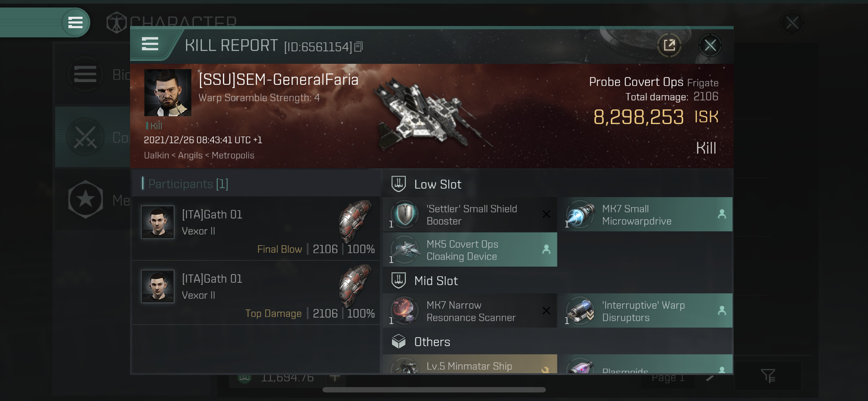Select MK7 Narrow Resonance Scanner item
Viewport: 868px width, 401px height.
[x=470, y=311]
